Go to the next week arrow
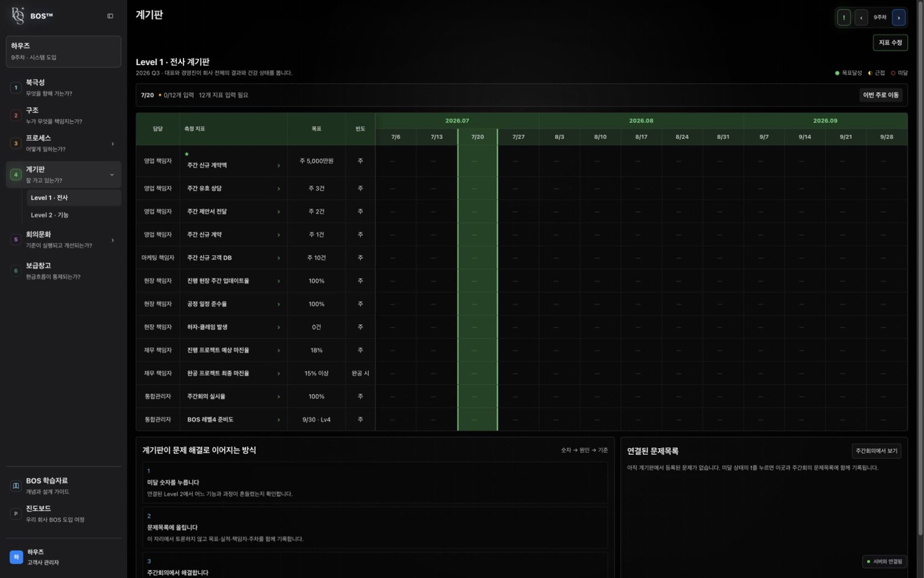The width and height of the screenshot is (924, 578). (899, 18)
